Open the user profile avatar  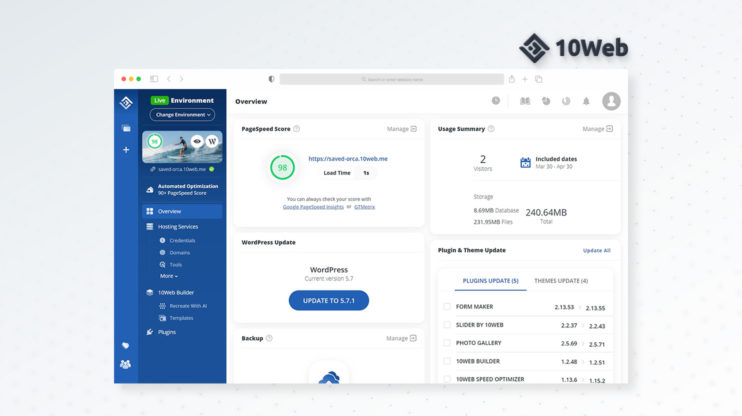[x=611, y=101]
